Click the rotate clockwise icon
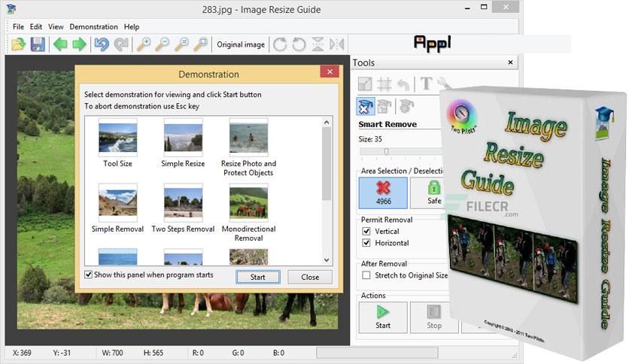 [280, 44]
